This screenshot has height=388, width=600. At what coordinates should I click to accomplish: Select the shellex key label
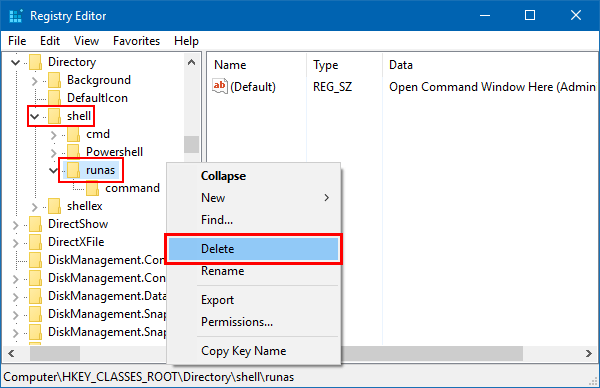pos(85,206)
